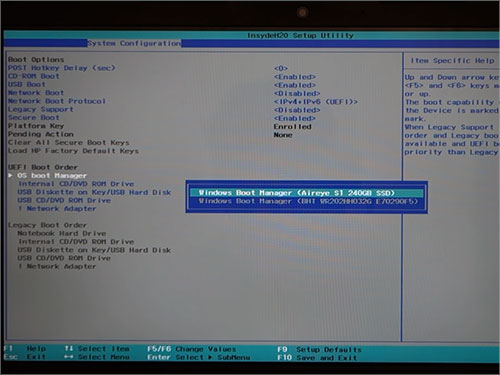The height and width of the screenshot is (375, 500).
Task: Select the CD-ROM Boot option
Action: tap(34, 76)
